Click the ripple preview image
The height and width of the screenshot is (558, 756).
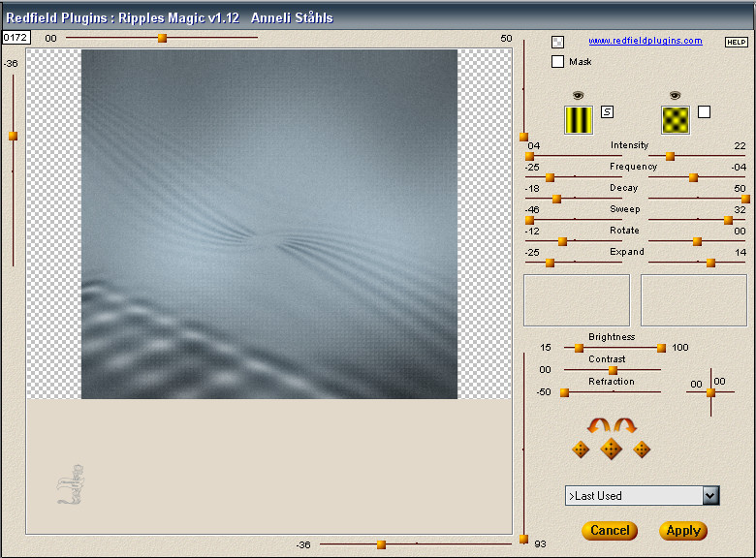[269, 224]
